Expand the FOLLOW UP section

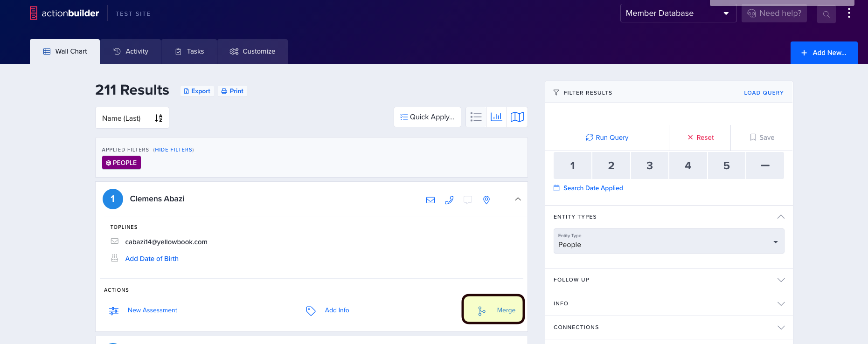(669, 280)
